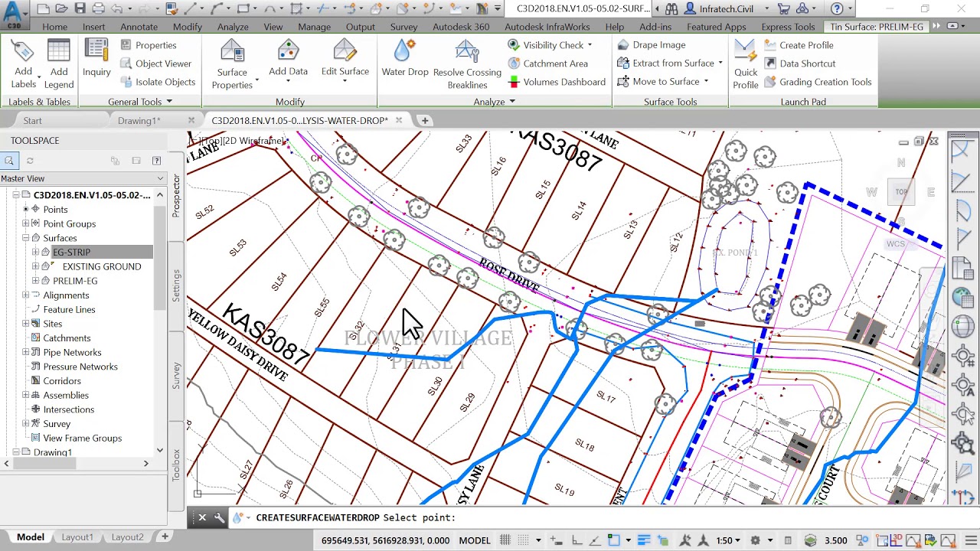Open the Survey ribbon tab

[403, 27]
